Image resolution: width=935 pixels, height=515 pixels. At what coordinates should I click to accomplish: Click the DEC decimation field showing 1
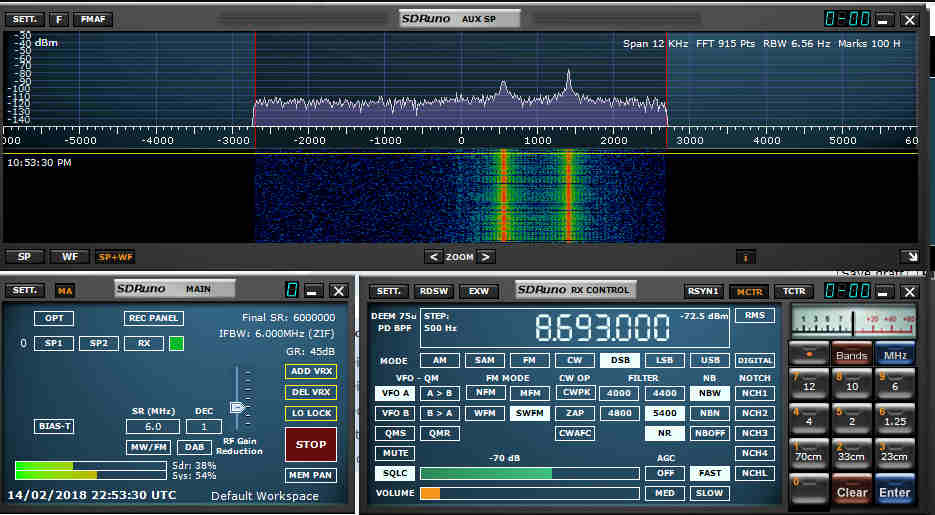point(204,426)
